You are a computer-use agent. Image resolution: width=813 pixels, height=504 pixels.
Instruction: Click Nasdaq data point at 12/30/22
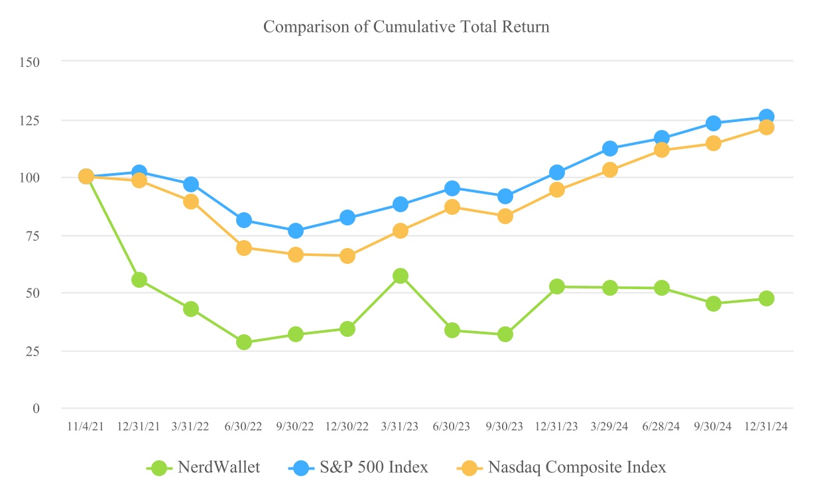click(347, 256)
